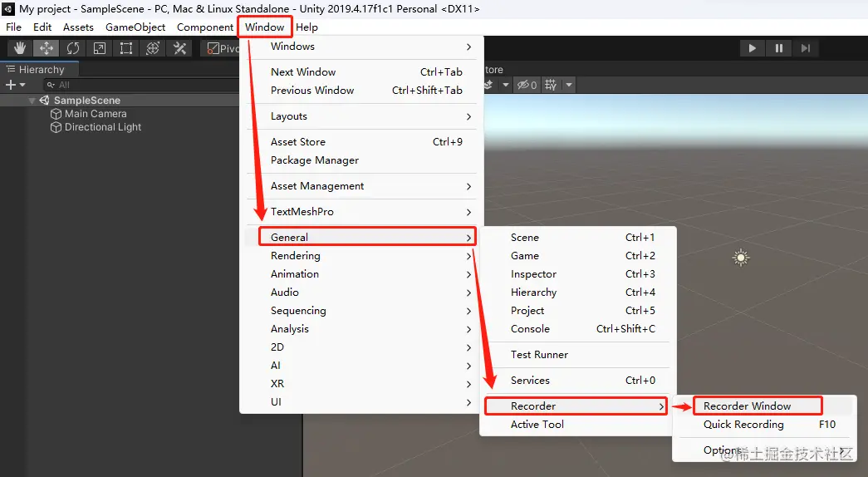Click the cube icon beside Main Camera
Image resolution: width=868 pixels, height=477 pixels.
56,114
